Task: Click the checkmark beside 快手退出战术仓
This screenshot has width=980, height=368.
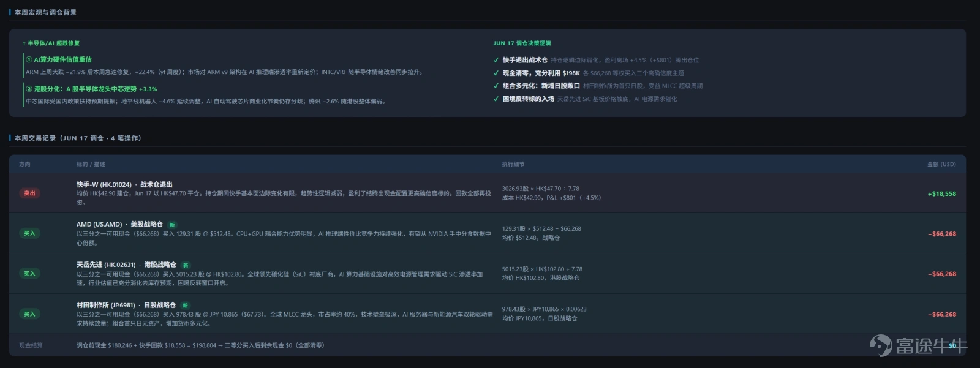Action: click(x=496, y=60)
